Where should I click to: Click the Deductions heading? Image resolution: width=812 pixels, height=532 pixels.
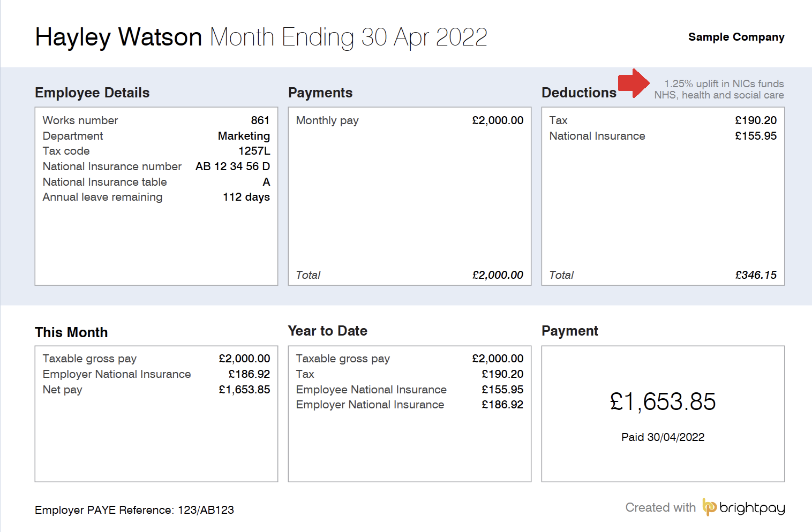click(579, 93)
